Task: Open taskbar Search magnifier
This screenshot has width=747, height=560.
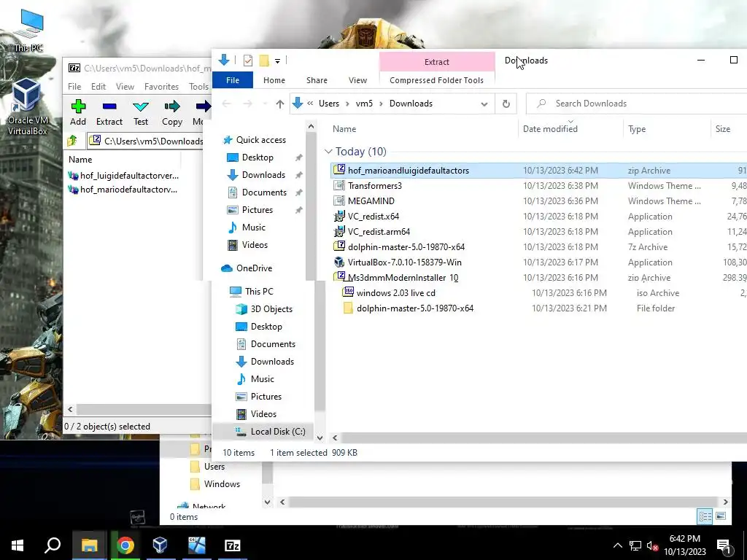Action: 53,545
